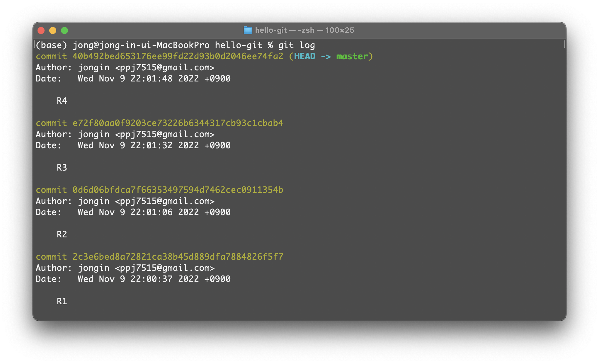Viewport: 599px width, 364px height.
Task: Click the commit hash starting e72f80
Action: pyautogui.click(x=178, y=123)
